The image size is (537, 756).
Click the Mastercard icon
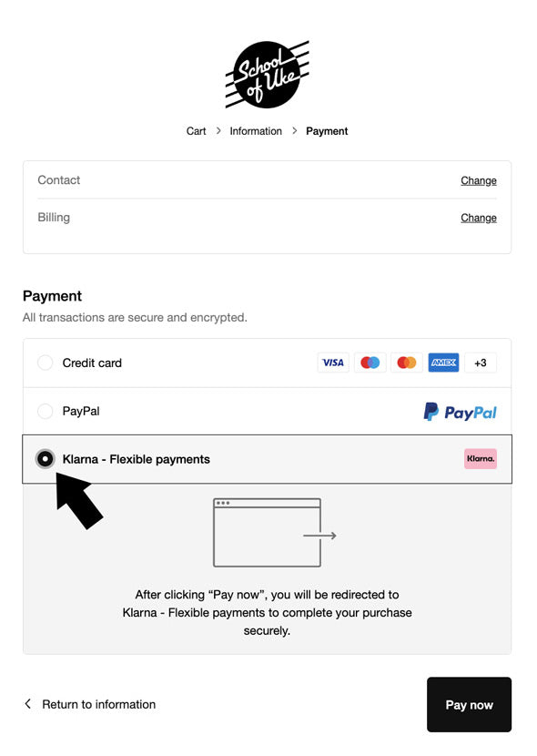click(x=407, y=363)
